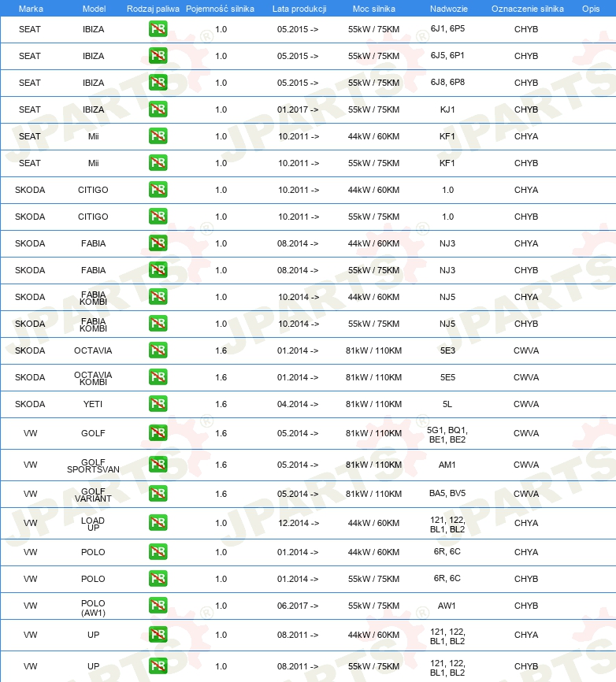This screenshot has width=616, height=682.
Task: Select the body code cell '6J1, 6P5'
Action: point(447,28)
